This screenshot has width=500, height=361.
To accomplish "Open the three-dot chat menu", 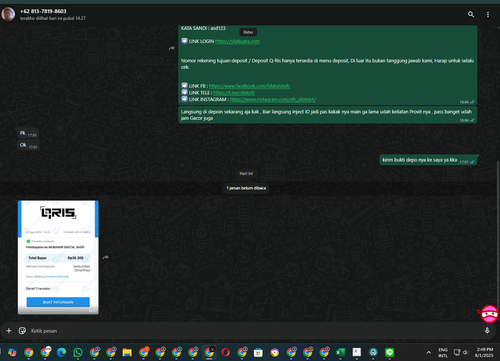I will [x=488, y=14].
